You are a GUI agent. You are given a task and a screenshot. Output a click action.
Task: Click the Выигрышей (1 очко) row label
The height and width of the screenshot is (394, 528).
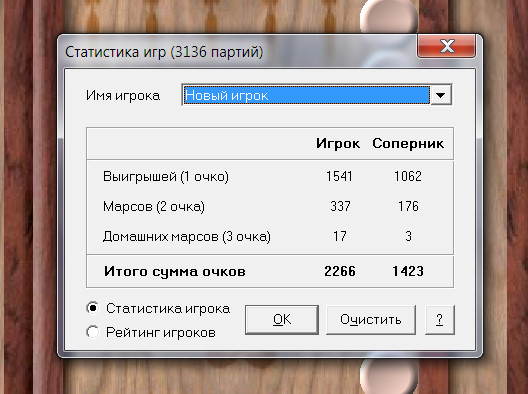(x=166, y=176)
